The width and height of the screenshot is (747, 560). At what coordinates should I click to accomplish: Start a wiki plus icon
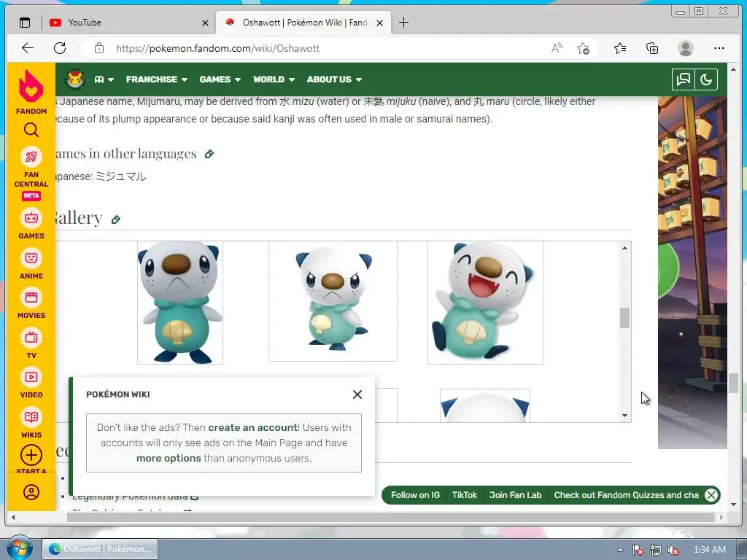point(31,455)
